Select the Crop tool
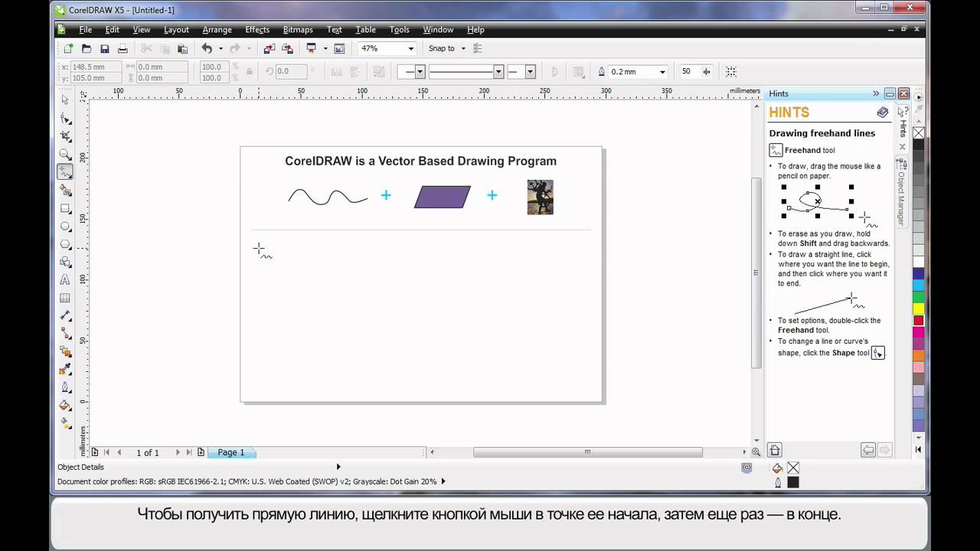 pyautogui.click(x=65, y=136)
